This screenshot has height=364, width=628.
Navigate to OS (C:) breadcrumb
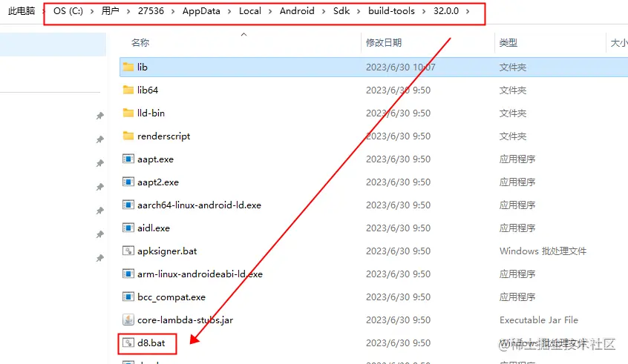(x=68, y=11)
